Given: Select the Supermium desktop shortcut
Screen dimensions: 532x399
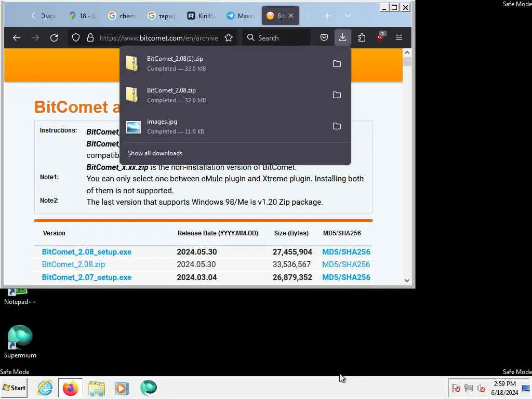Looking at the screenshot, I should (20, 342).
